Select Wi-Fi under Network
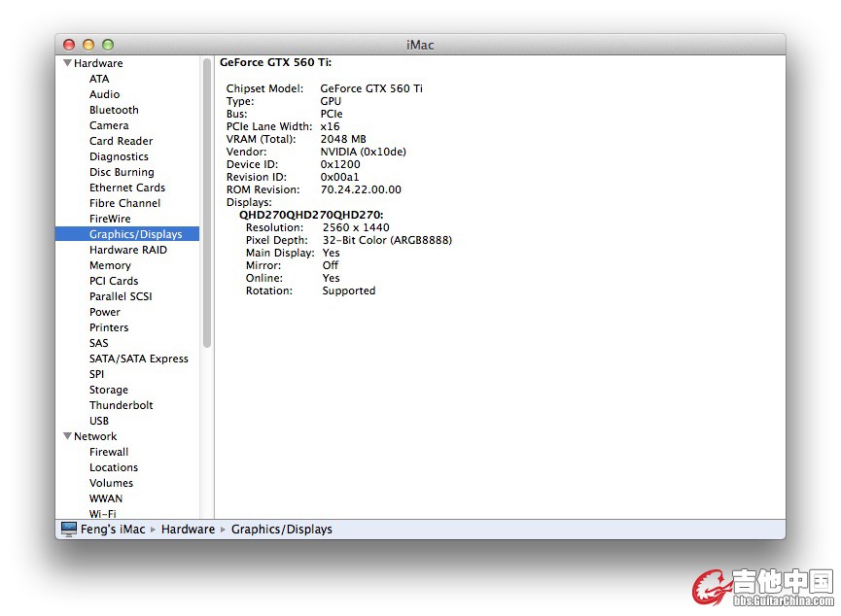841x616 pixels. (x=102, y=513)
